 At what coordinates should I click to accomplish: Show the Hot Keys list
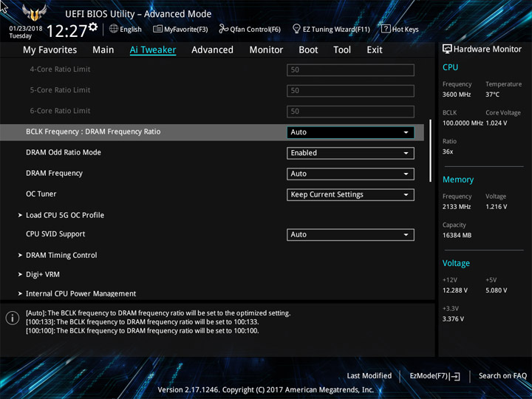point(405,29)
